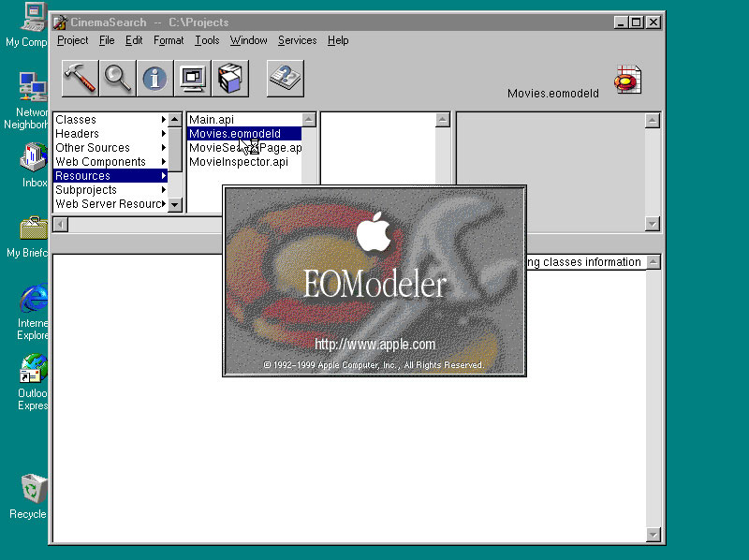
Task: Click the CinemaSearch title bar app icon
Action: [x=60, y=22]
